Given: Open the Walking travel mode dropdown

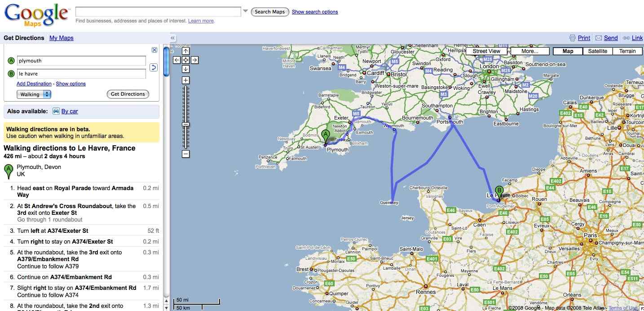Looking at the screenshot, I should pos(34,94).
